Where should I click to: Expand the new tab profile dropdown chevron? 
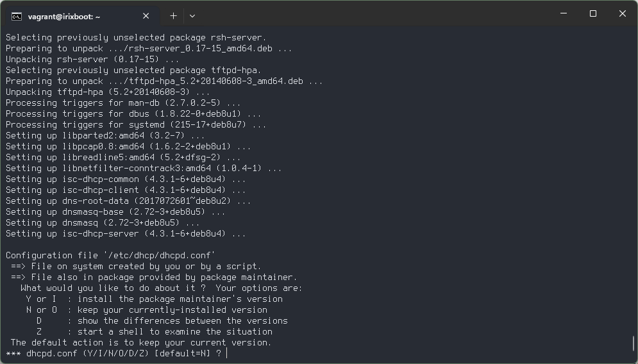(x=192, y=16)
